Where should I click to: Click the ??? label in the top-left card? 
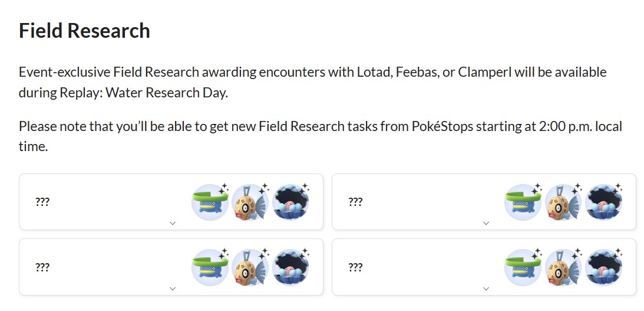(x=42, y=202)
